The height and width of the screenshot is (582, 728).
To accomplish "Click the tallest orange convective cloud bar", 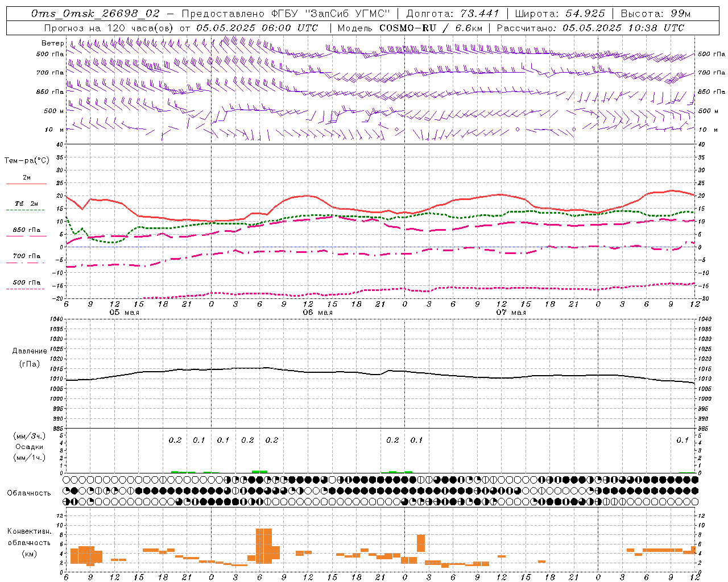I will [264, 546].
